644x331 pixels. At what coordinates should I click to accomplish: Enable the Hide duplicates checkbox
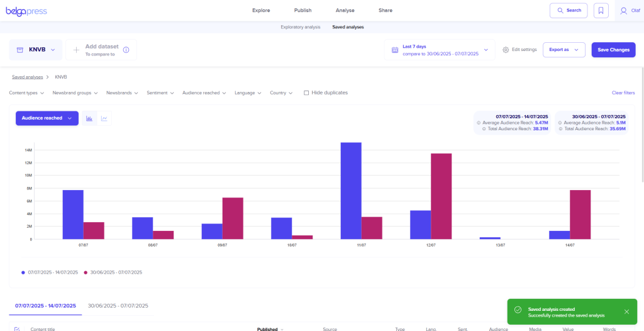306,93
